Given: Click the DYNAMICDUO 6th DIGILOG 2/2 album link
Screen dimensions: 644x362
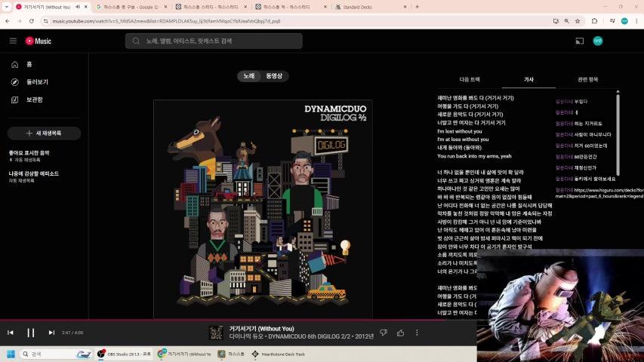Looking at the screenshot, I should click(310, 336).
